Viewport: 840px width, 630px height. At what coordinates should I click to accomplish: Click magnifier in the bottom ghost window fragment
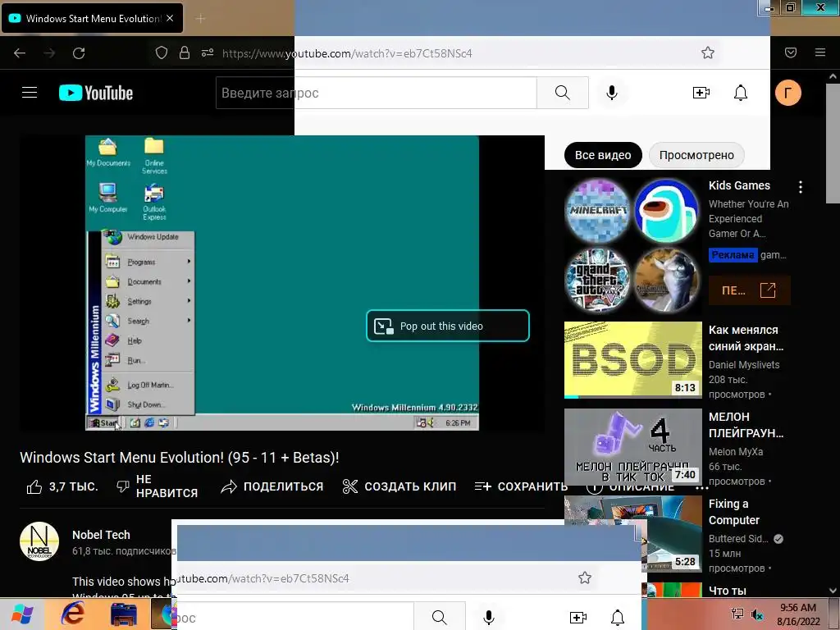tap(440, 617)
